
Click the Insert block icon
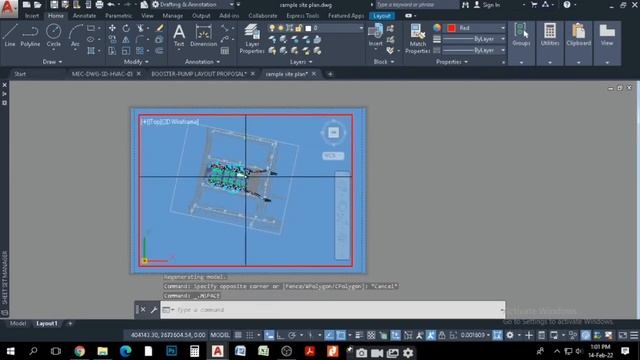376,35
